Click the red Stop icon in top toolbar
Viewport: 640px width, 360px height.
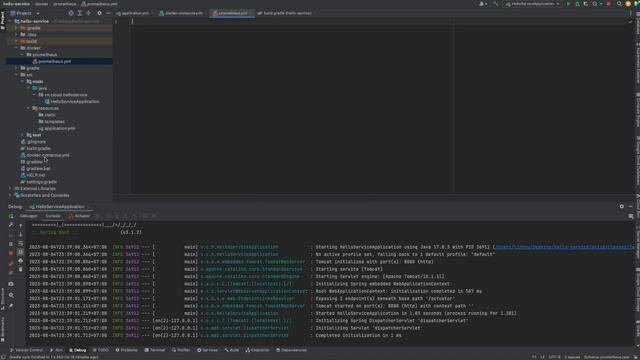609,4
